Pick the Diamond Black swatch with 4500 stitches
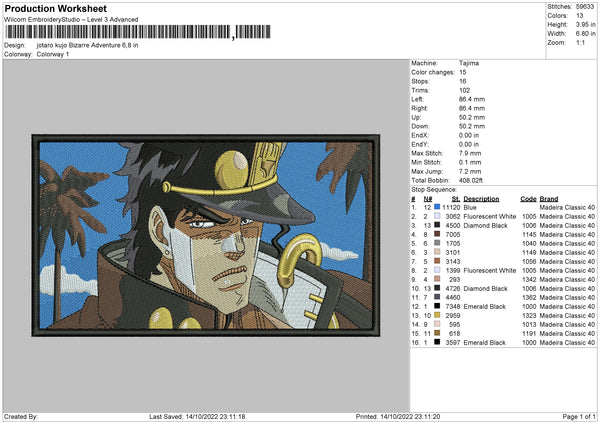Viewport: 600px width, 424px height. pyautogui.click(x=437, y=225)
